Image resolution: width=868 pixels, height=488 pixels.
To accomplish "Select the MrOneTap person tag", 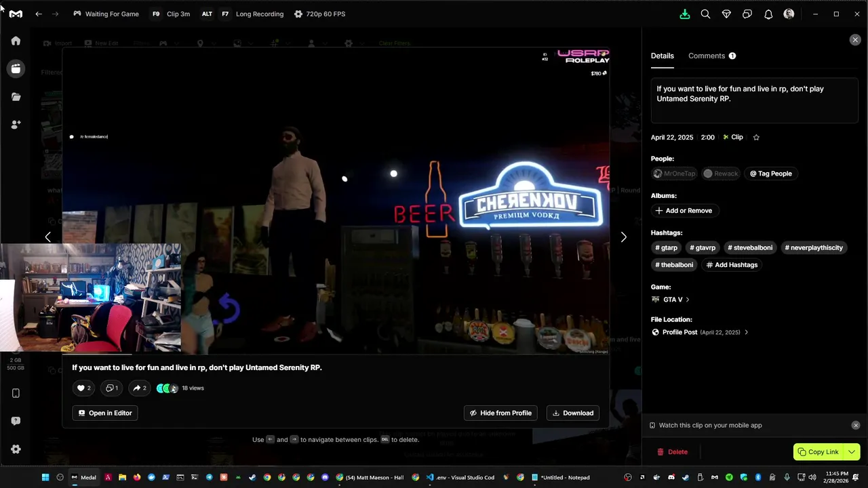I will tap(674, 174).
